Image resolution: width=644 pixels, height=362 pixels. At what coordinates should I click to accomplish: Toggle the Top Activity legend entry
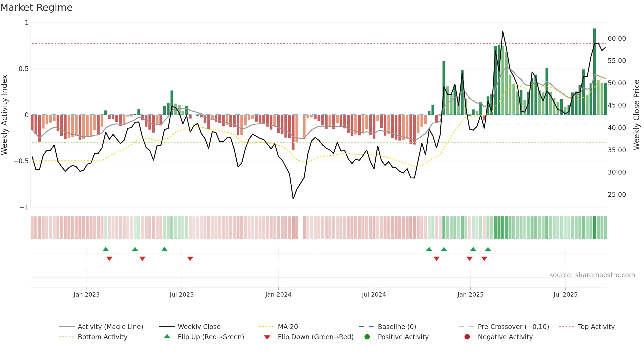587,327
